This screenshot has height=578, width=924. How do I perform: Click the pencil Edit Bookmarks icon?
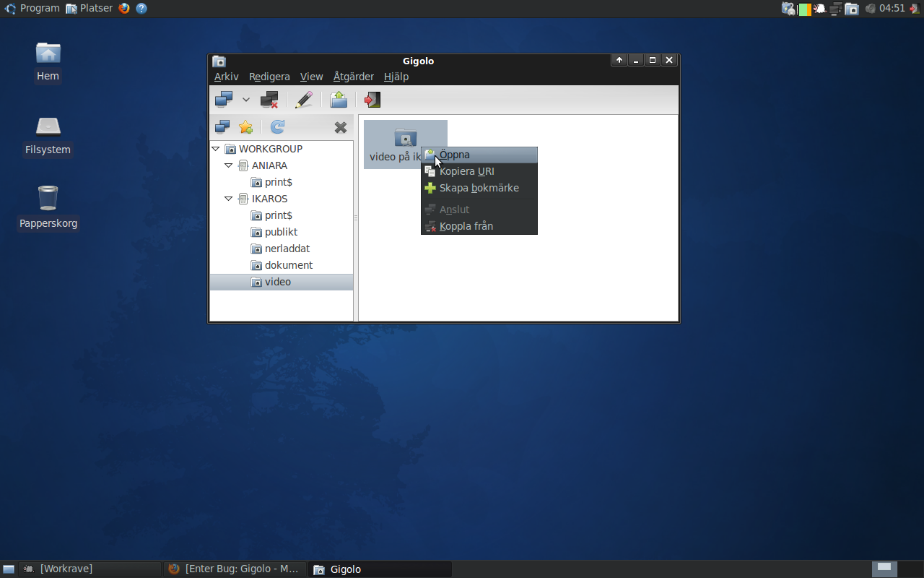(304, 100)
